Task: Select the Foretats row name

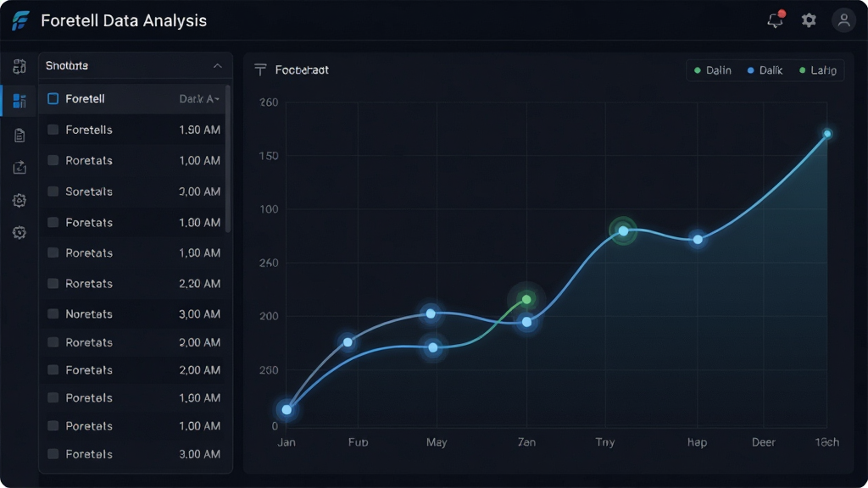Action: 89,223
